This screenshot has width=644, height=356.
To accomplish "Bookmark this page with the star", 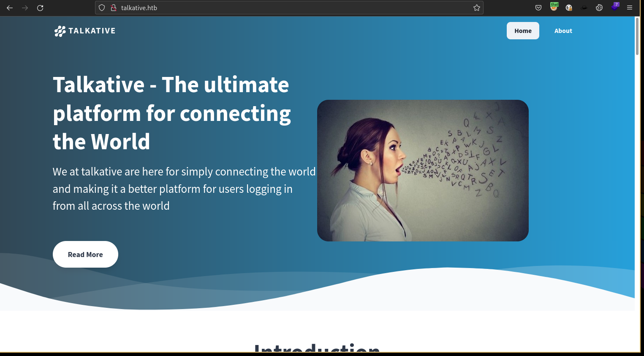I will [x=477, y=8].
